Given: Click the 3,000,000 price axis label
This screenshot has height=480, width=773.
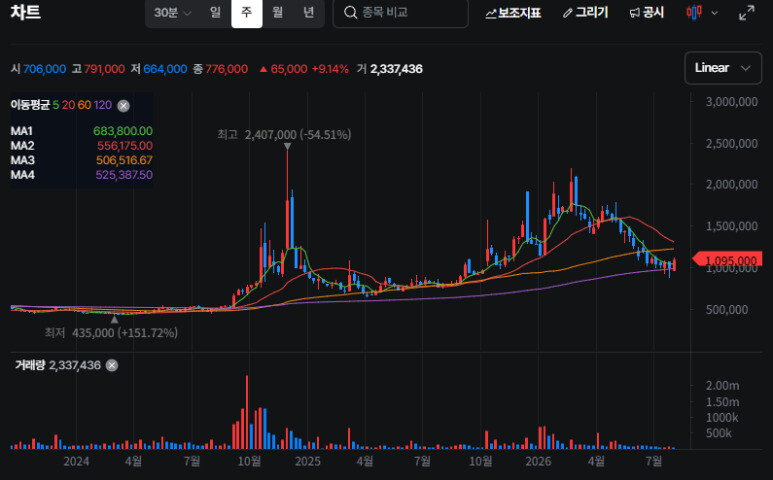Looking at the screenshot, I should (732, 102).
